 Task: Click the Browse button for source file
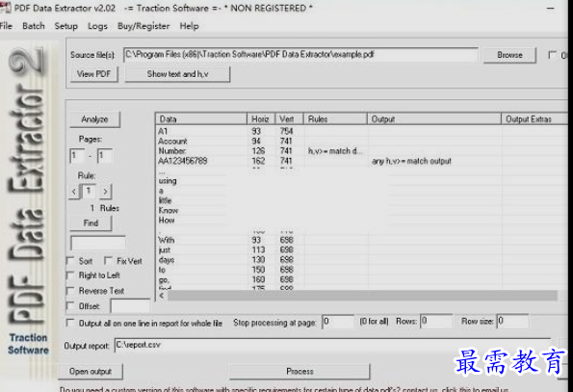509,55
